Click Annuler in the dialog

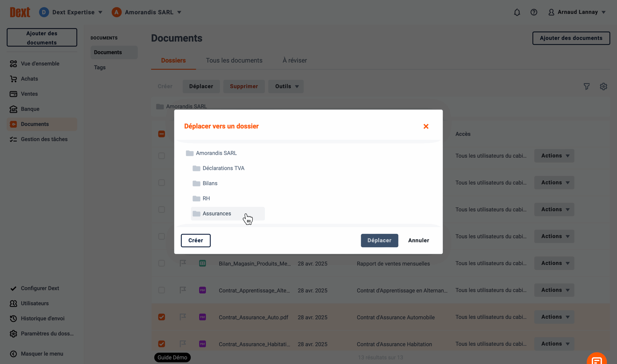click(x=418, y=240)
